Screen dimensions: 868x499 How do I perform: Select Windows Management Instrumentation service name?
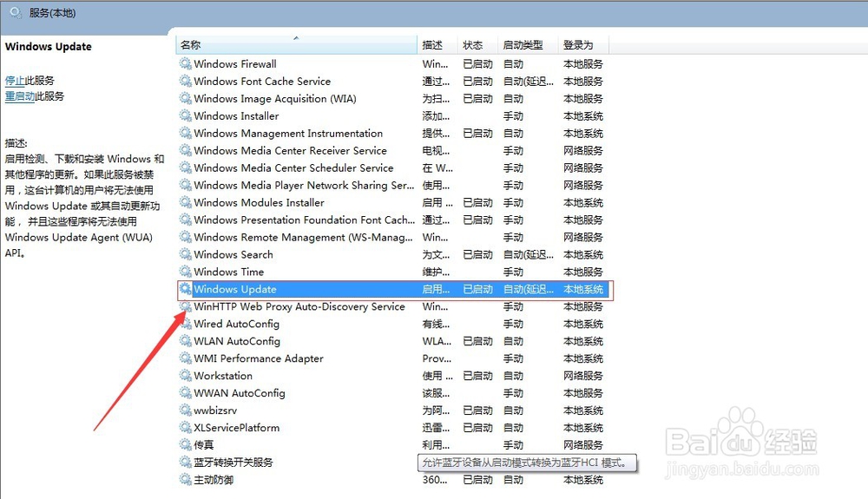(x=288, y=133)
